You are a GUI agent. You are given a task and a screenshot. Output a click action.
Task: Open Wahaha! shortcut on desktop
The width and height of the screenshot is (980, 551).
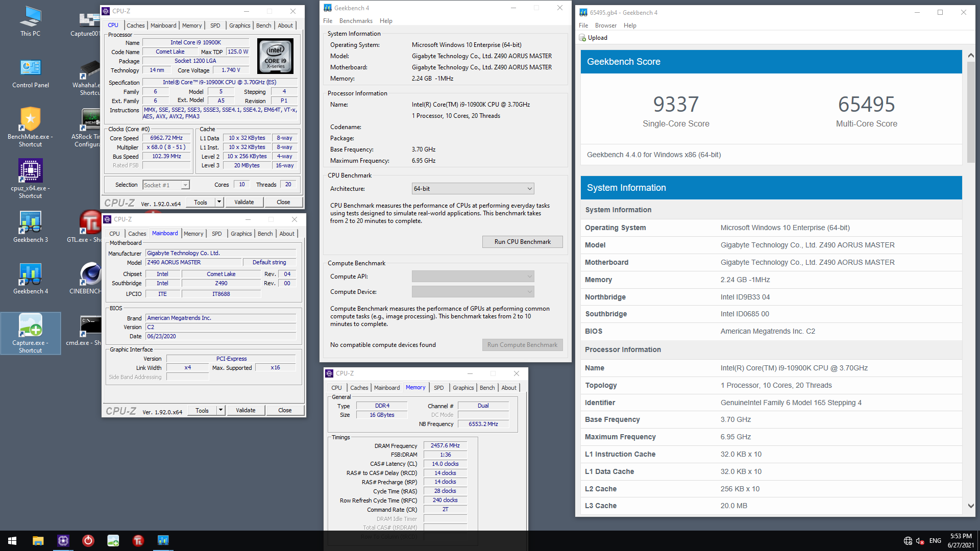tap(86, 78)
